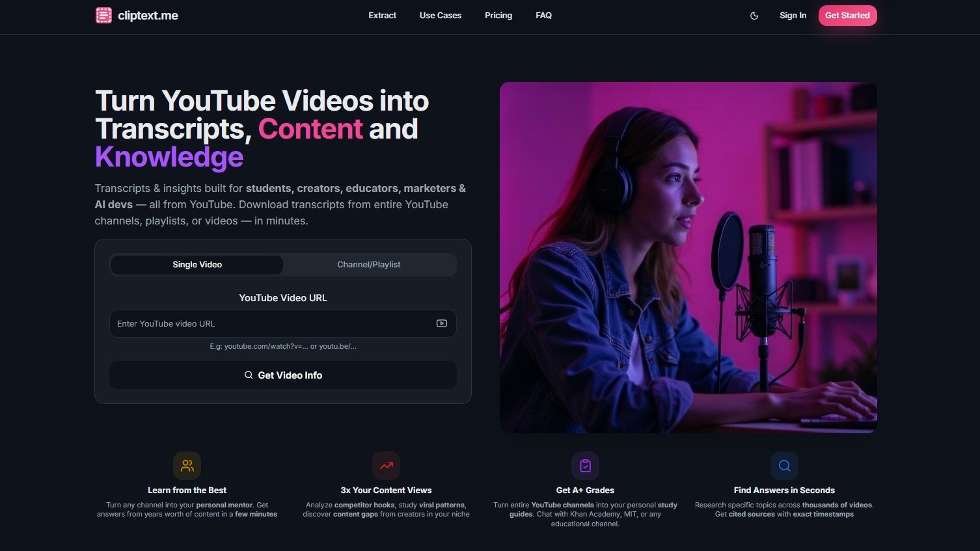Click the people icon above Learn from the Best
The width and height of the screenshot is (980, 551).
[x=187, y=465]
